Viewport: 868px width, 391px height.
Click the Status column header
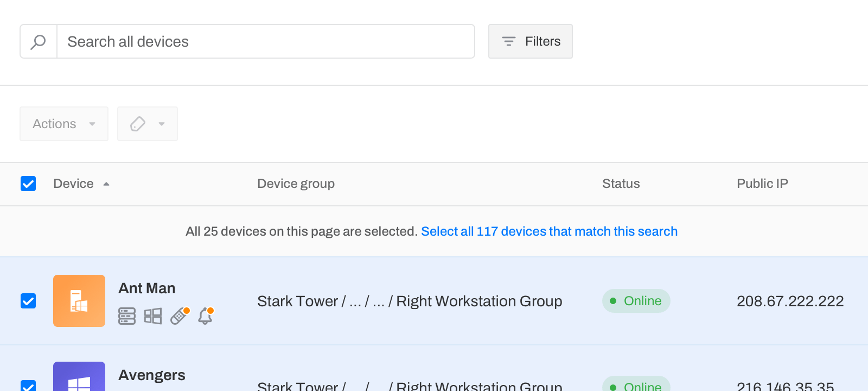[x=621, y=184]
